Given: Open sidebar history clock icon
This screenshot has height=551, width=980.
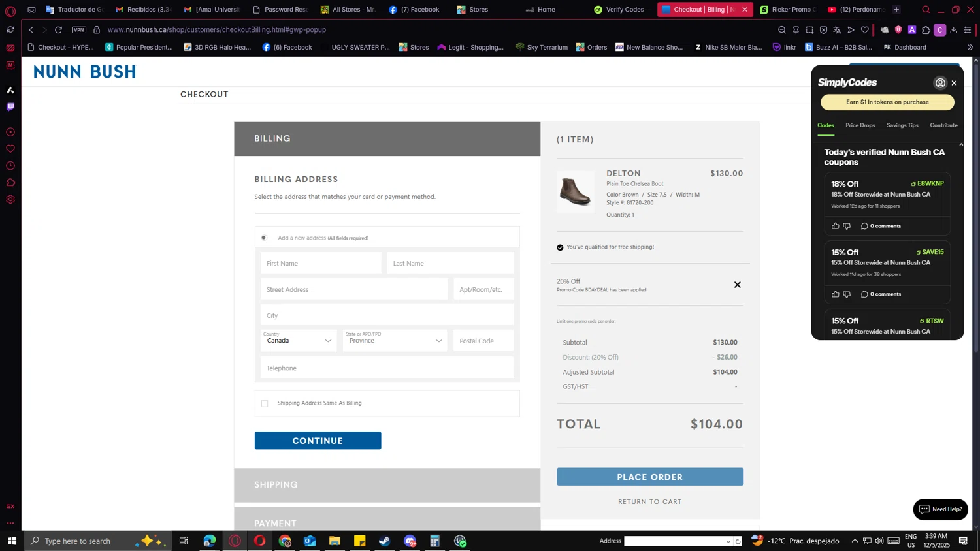Looking at the screenshot, I should pos(10,166).
